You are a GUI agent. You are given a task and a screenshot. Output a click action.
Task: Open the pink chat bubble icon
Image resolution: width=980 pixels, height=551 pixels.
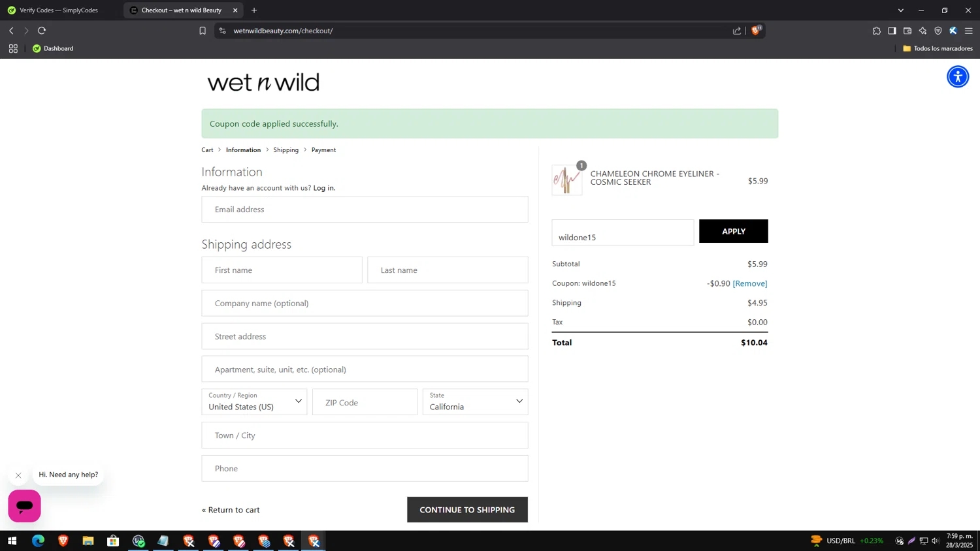(x=25, y=506)
